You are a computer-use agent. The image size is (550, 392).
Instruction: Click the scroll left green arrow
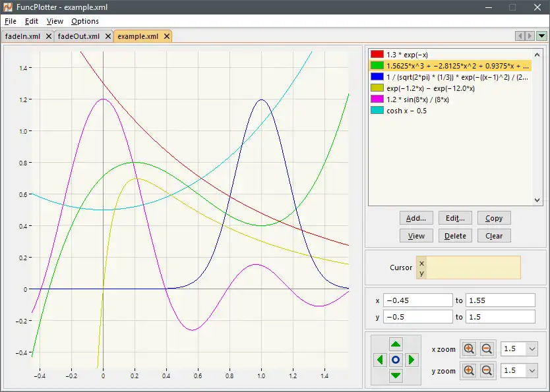click(380, 360)
